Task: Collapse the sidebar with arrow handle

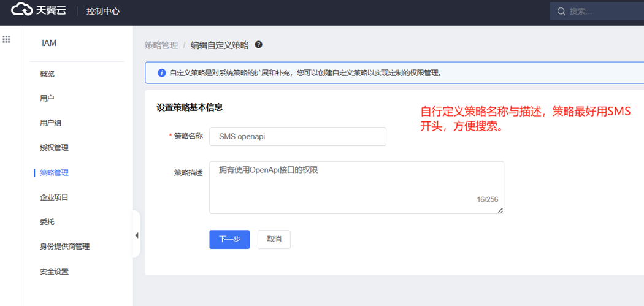Action: click(136, 235)
